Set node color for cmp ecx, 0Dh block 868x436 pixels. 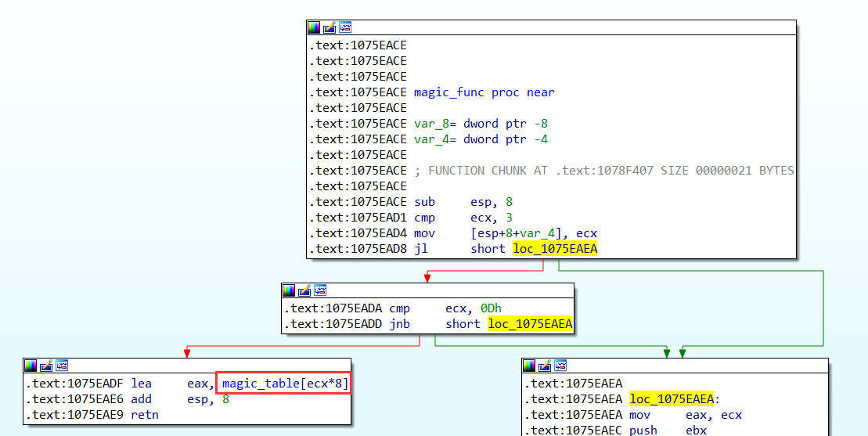pyautogui.click(x=290, y=290)
